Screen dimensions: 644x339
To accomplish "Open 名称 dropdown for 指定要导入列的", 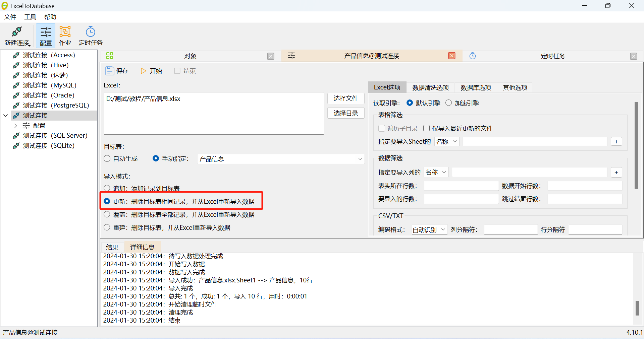I will [436, 172].
